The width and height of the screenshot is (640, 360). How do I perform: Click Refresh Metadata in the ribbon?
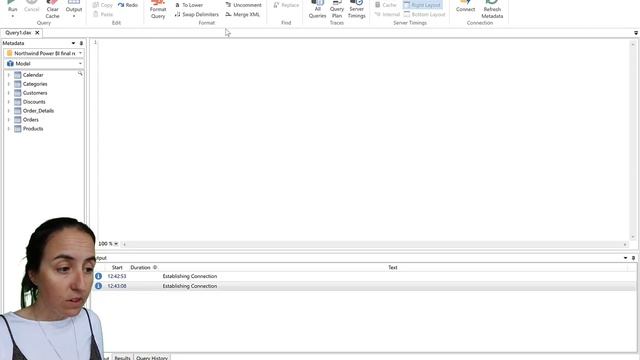(492, 10)
